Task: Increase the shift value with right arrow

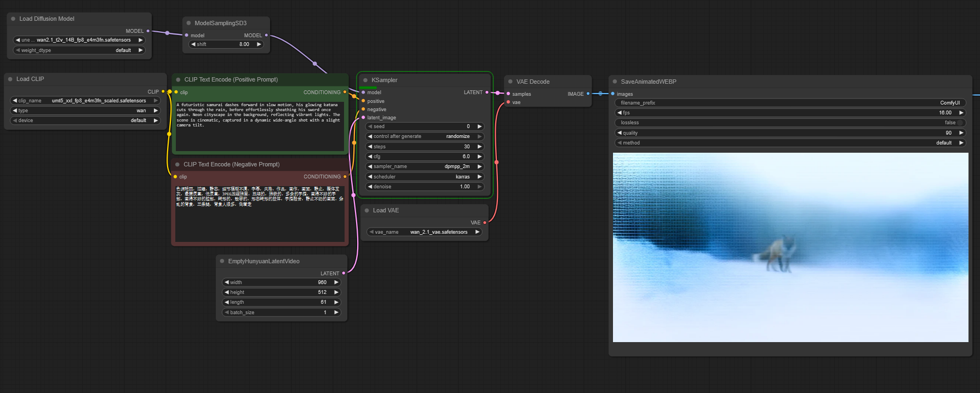Action: coord(259,44)
